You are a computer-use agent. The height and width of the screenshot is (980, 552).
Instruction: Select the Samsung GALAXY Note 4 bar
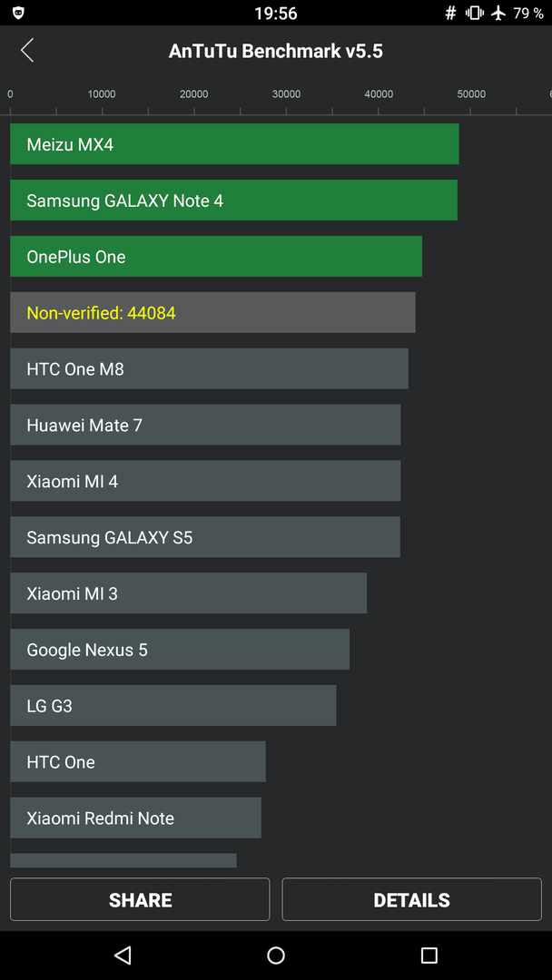pyautogui.click(x=234, y=200)
